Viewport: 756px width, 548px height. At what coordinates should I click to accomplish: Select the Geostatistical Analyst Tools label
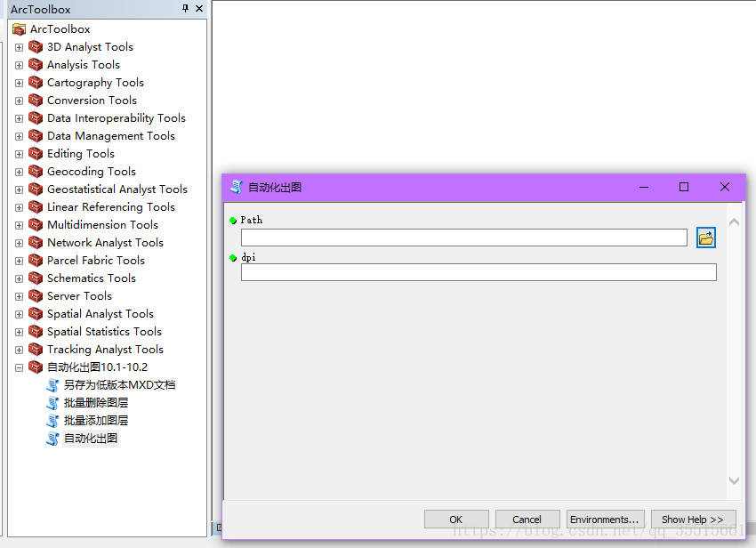point(117,189)
